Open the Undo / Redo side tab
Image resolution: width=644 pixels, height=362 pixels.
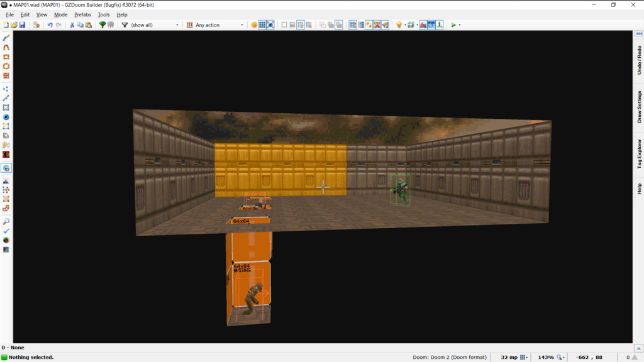tap(639, 60)
